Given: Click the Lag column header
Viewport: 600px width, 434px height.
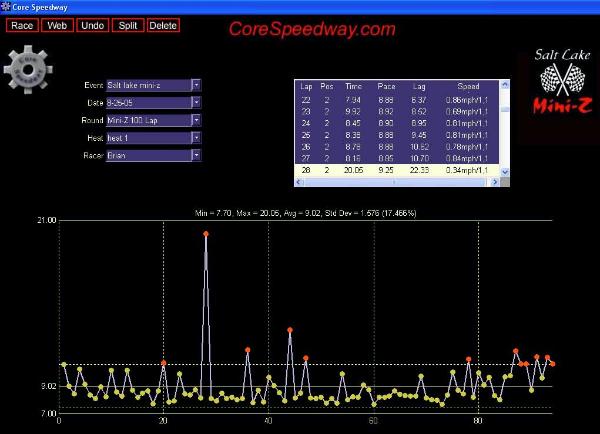Looking at the screenshot, I should point(419,86).
